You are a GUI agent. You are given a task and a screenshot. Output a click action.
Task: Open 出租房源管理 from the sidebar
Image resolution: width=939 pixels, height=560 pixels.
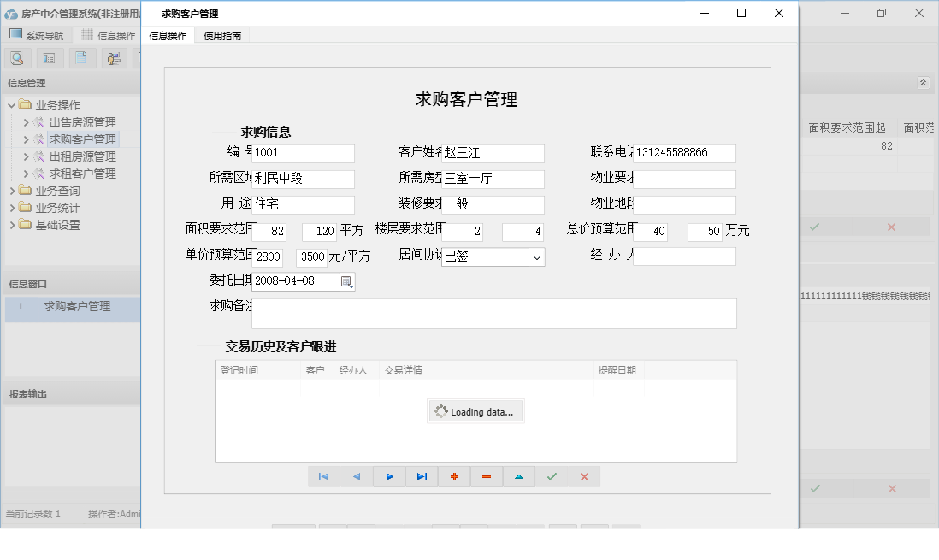point(81,156)
